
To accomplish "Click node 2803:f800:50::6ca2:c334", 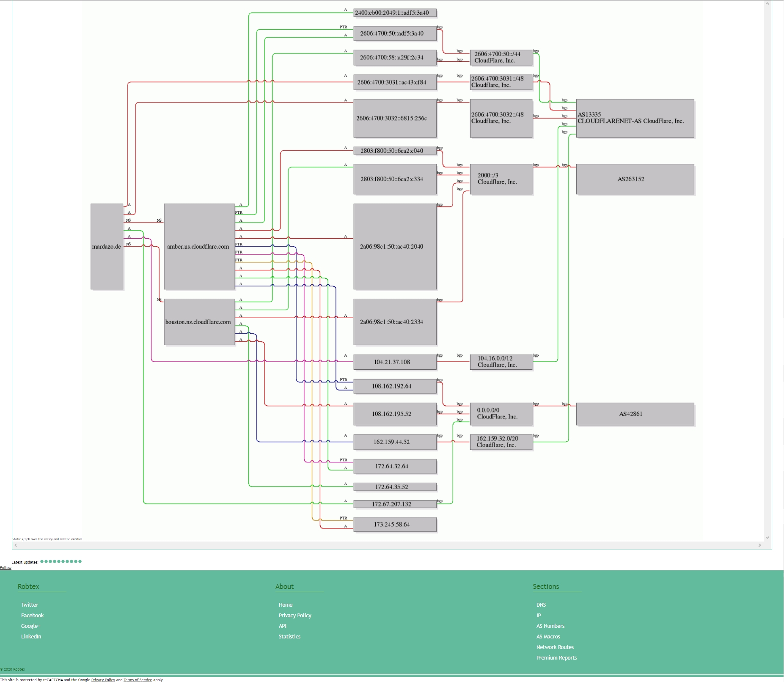I will [395, 179].
